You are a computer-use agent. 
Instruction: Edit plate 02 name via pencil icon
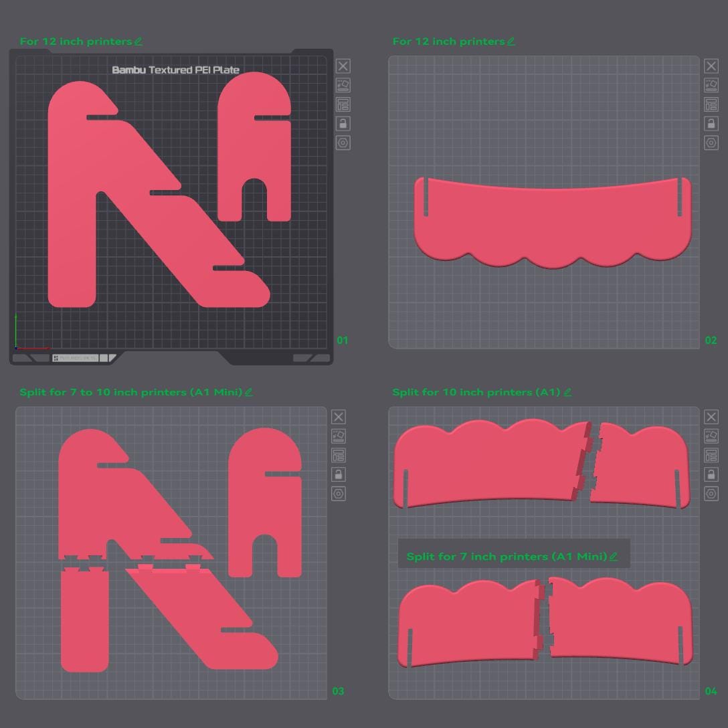click(511, 41)
